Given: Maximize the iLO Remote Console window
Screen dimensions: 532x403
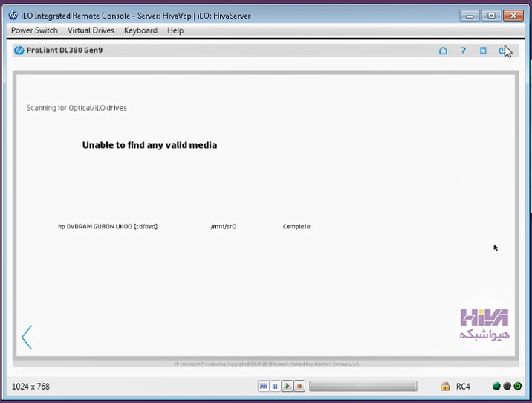Looking at the screenshot, I should click(x=491, y=16).
